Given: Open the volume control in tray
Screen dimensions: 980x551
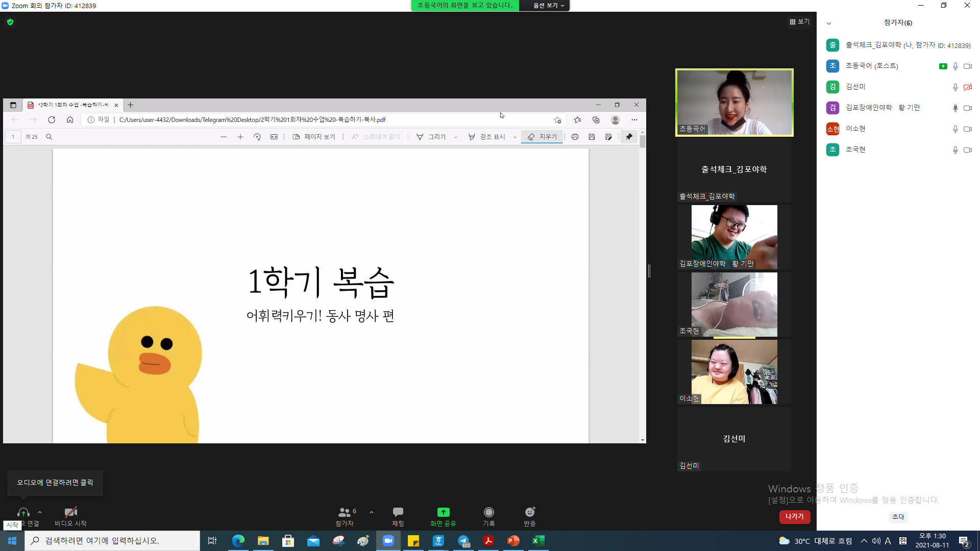Looking at the screenshot, I should pos(876,541).
